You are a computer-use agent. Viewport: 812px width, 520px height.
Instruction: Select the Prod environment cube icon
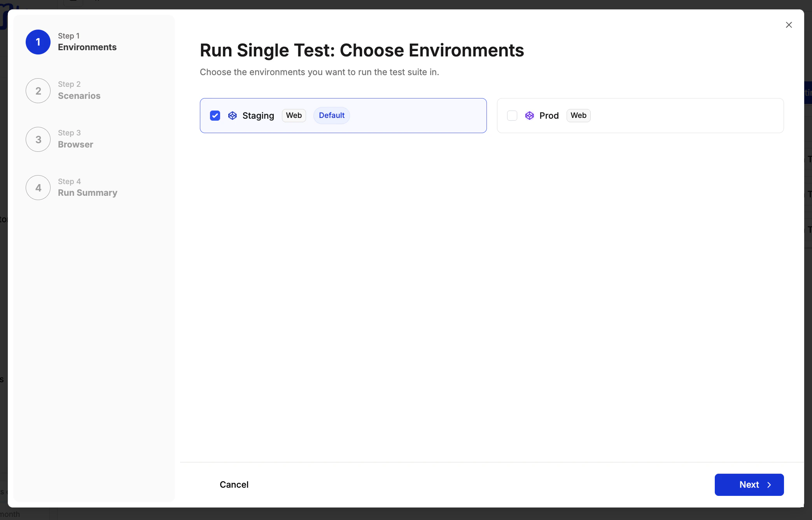pyautogui.click(x=529, y=115)
